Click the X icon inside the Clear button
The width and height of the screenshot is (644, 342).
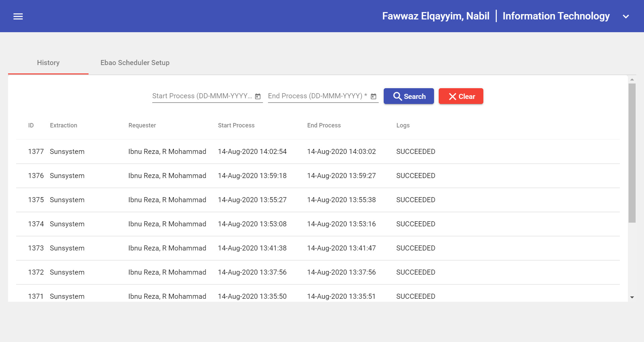[x=453, y=96]
